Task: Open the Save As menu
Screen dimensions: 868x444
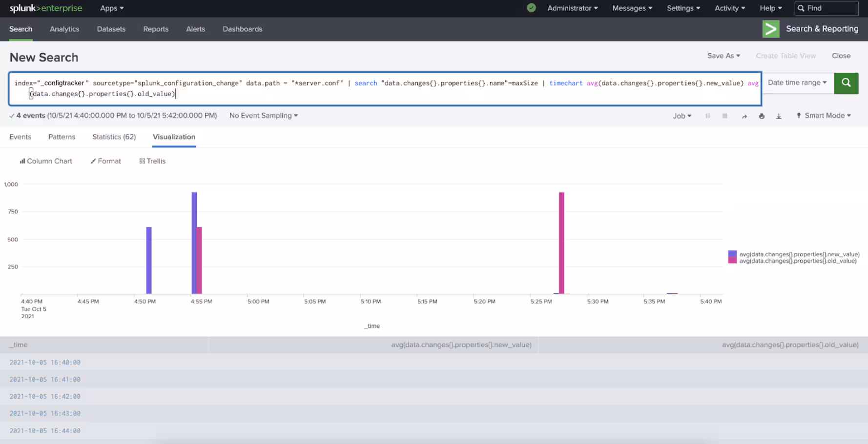Action: [x=723, y=56]
